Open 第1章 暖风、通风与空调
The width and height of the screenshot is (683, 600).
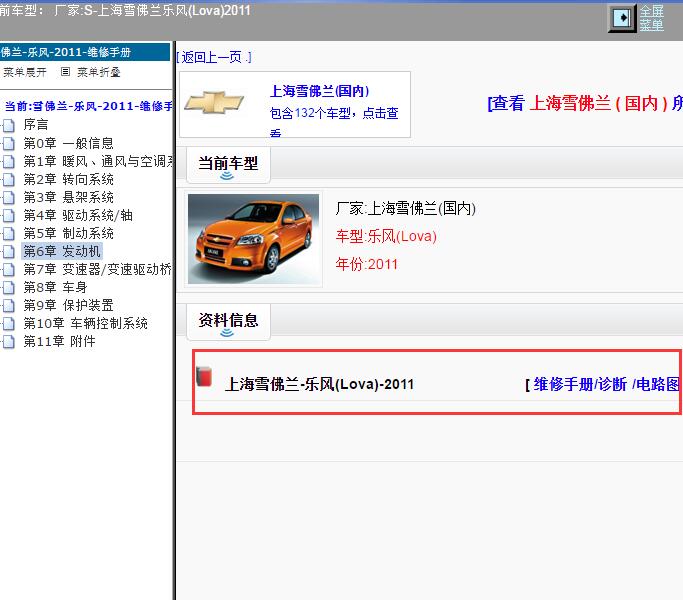coord(98,161)
